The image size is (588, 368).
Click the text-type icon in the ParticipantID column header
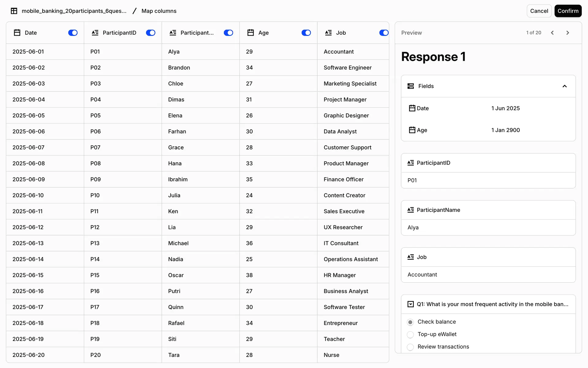pos(95,33)
